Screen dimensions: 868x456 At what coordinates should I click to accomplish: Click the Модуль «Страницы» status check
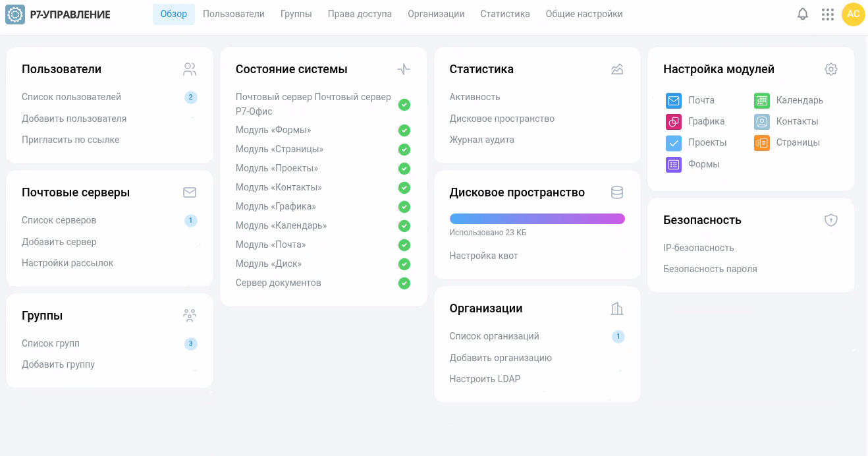pos(404,150)
